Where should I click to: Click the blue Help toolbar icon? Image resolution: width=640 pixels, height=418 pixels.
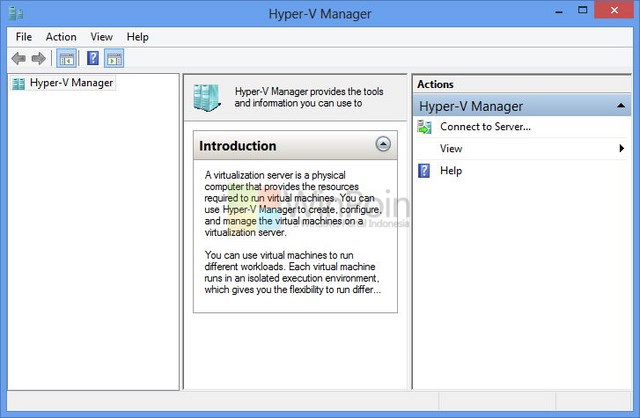tap(93, 58)
